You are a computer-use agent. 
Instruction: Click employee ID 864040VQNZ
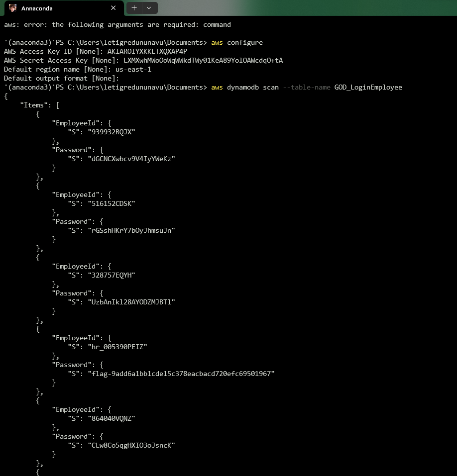pos(111,419)
